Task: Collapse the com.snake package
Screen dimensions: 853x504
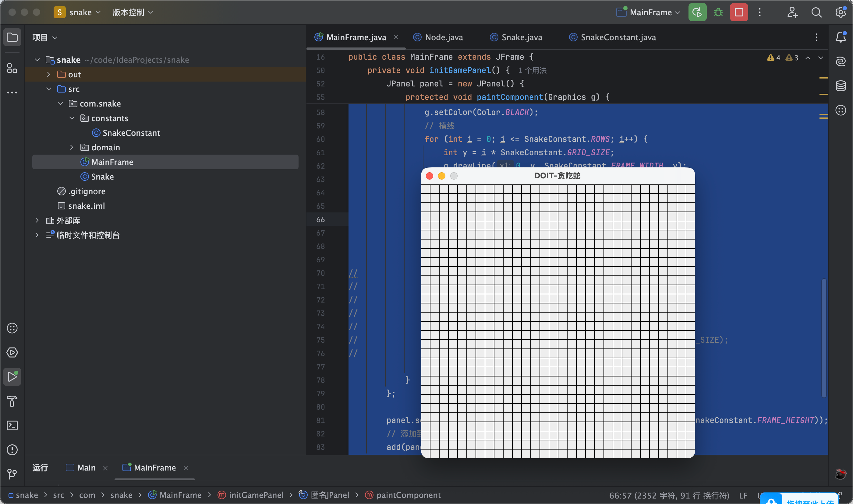Action: coord(60,103)
